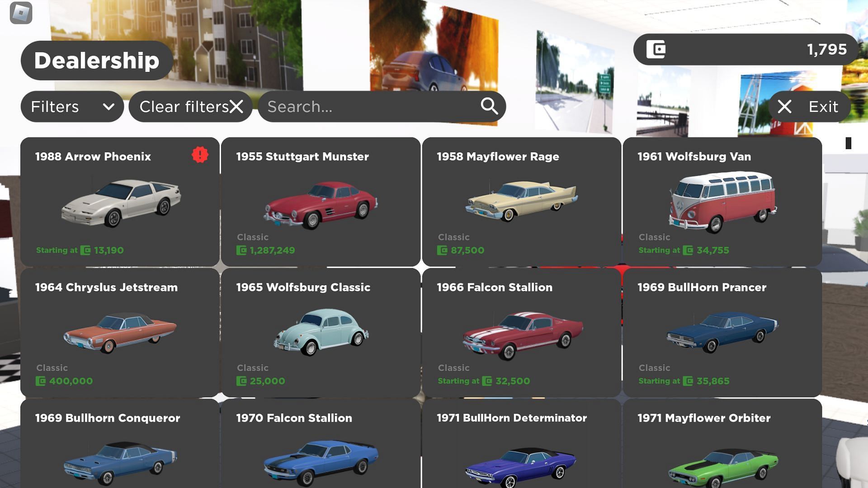Click the X icon beside Exit
The width and height of the screenshot is (868, 488).
tap(784, 107)
